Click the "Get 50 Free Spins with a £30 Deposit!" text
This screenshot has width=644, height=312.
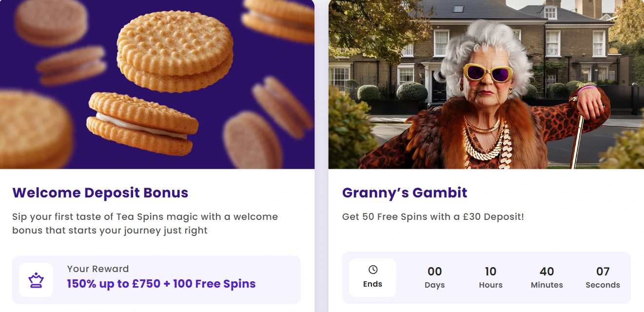point(433,216)
